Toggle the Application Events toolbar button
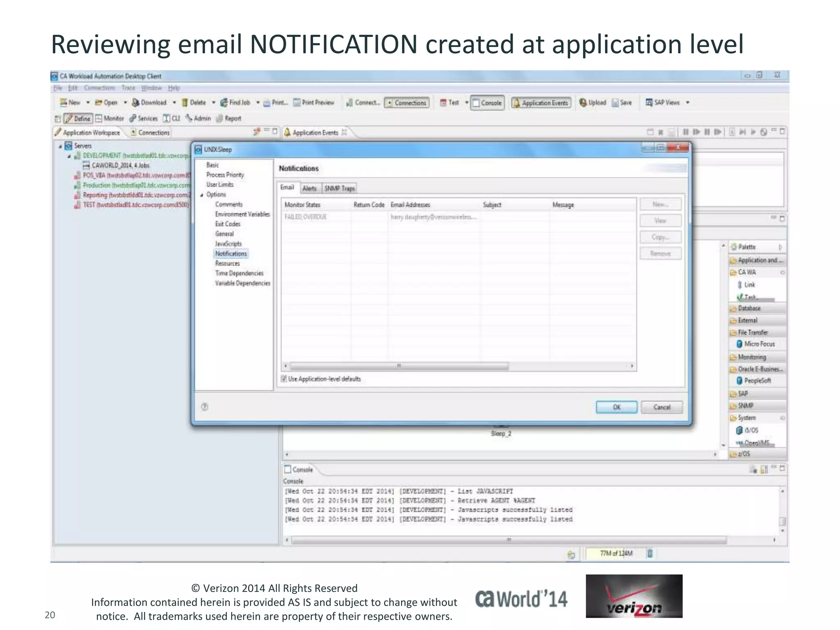The height and width of the screenshot is (630, 840). [x=541, y=103]
